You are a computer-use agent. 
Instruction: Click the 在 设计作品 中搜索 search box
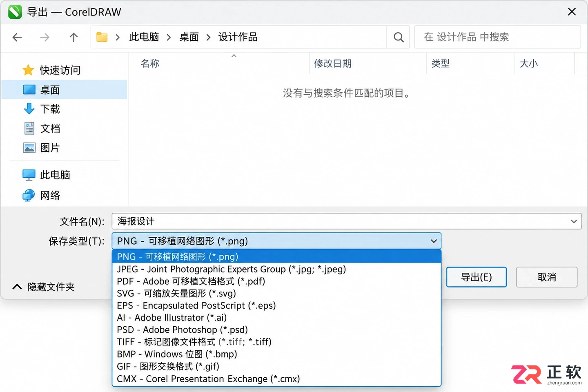[497, 37]
